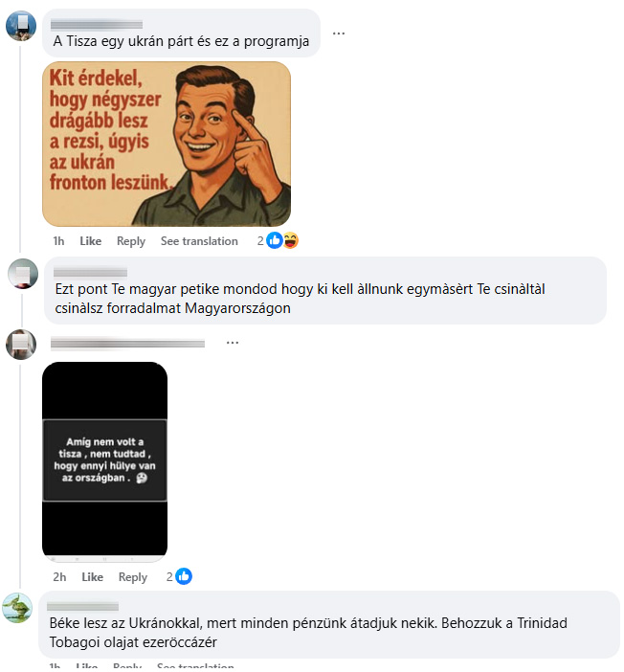Screen dimensions: 624x672
Task: Open the avatar of the 'magyar petike' commenter
Action: click(x=23, y=274)
